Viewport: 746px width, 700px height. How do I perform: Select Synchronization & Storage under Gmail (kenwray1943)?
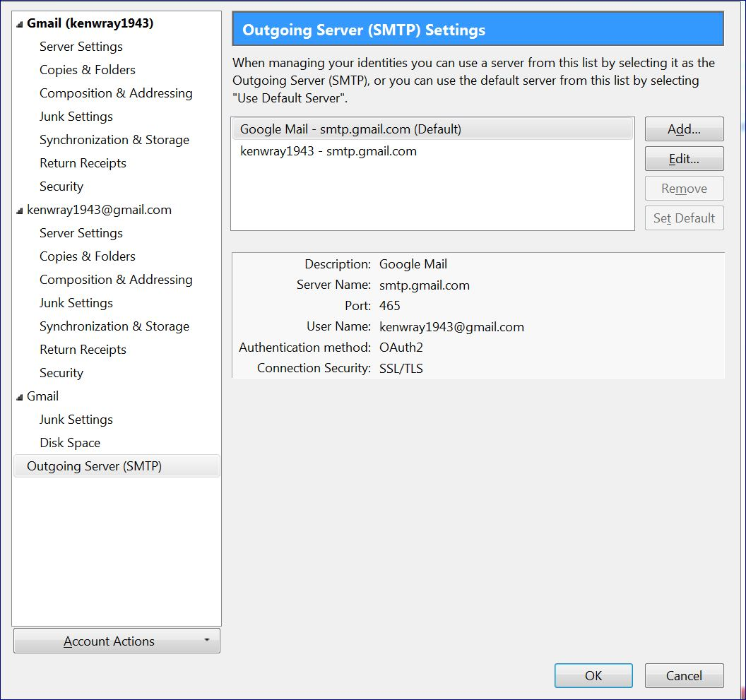(x=114, y=140)
